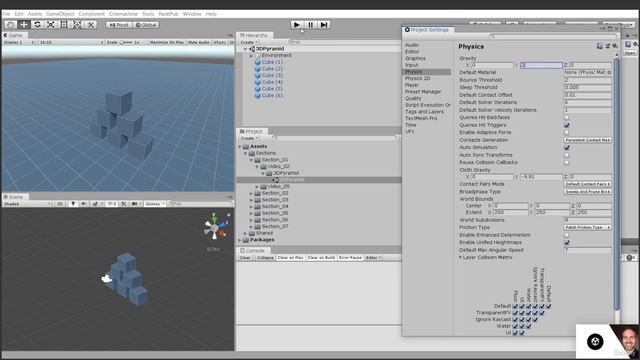The width and height of the screenshot is (640, 360).
Task: Toggle Error Pause in Console
Action: [350, 258]
